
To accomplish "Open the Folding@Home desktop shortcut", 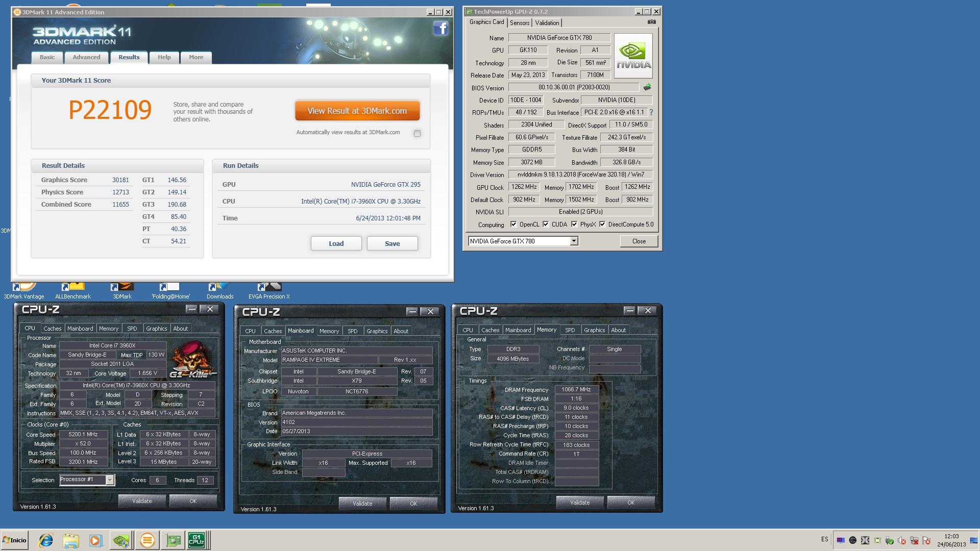I will pyautogui.click(x=170, y=292).
